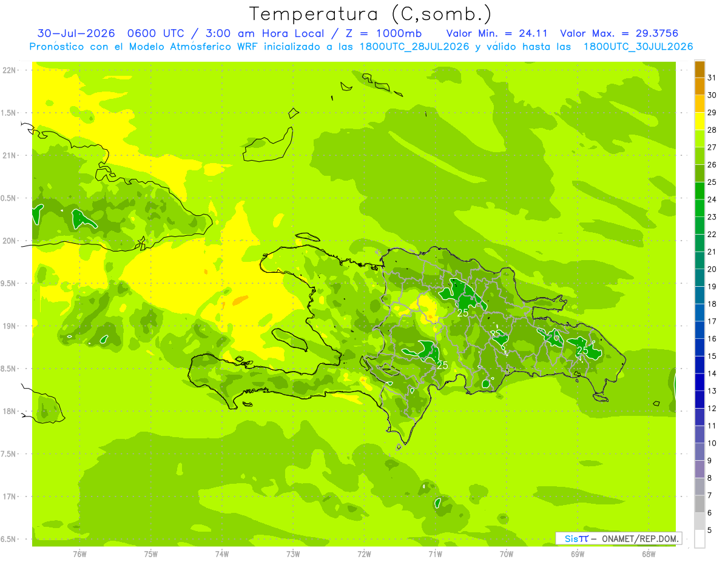This screenshot has height=562, width=728.
Task: Click the "73W" longitude label
Action: click(x=293, y=554)
